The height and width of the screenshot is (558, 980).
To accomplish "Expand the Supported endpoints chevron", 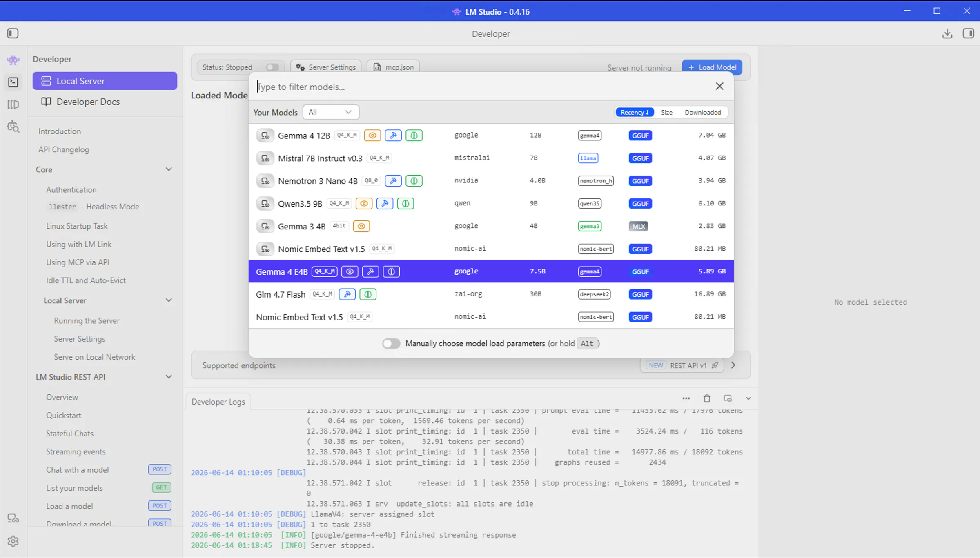I will [x=733, y=365].
